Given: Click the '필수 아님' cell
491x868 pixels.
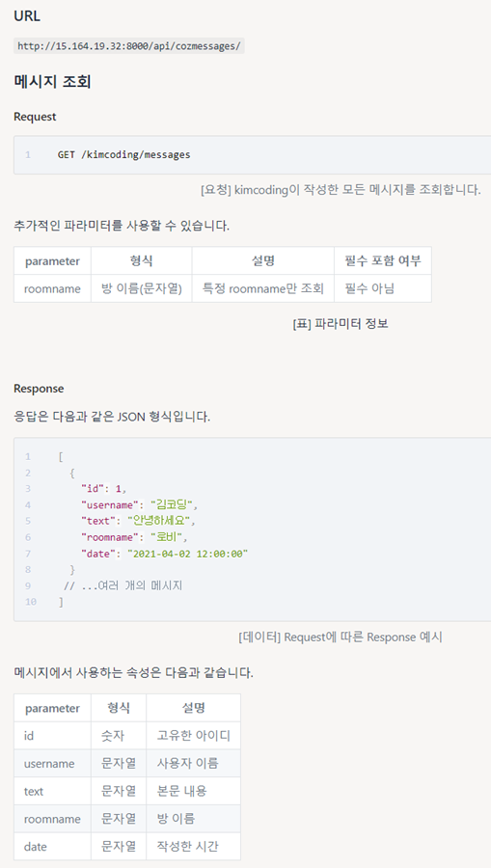Looking at the screenshot, I should coord(383,288).
